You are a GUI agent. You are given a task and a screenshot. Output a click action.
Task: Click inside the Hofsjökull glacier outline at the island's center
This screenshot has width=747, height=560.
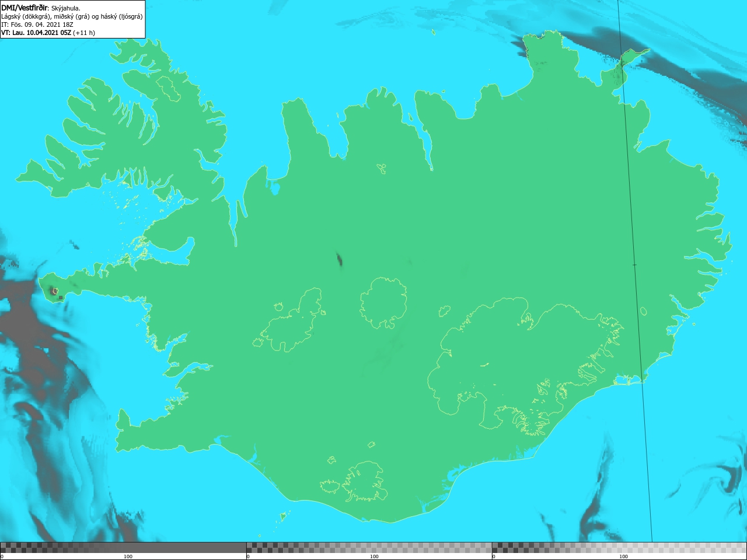383,302
